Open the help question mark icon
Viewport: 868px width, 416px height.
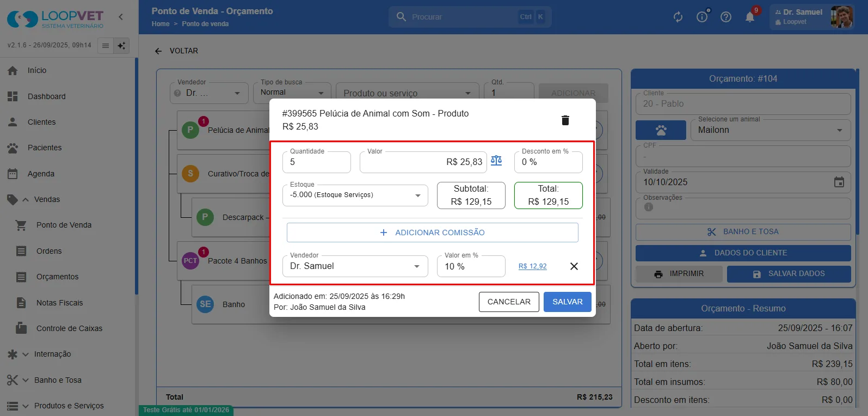[726, 17]
